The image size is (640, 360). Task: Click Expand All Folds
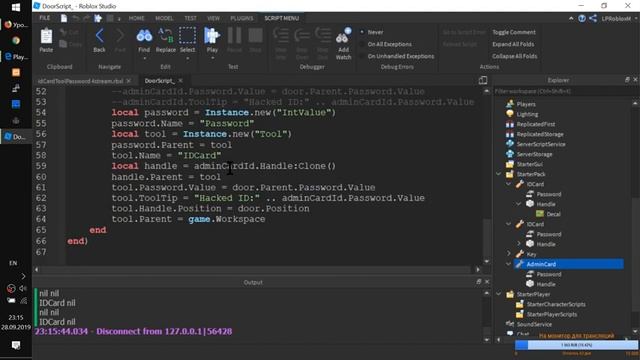tap(513, 44)
